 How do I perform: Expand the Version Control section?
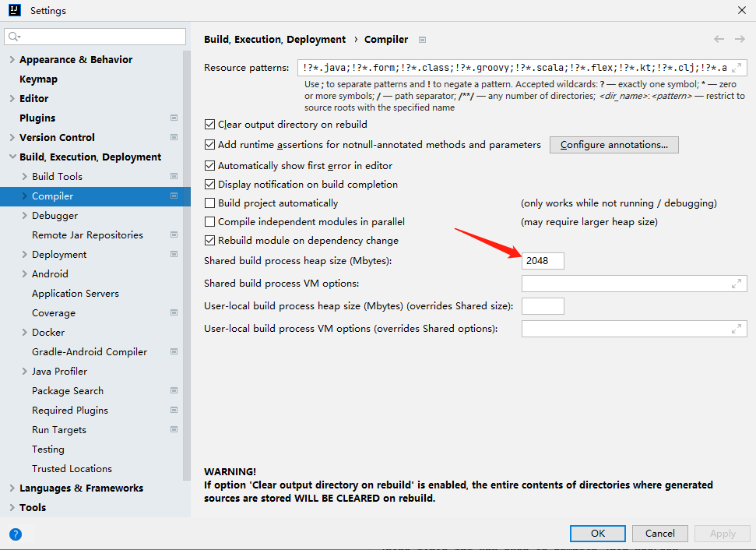pyautogui.click(x=12, y=137)
